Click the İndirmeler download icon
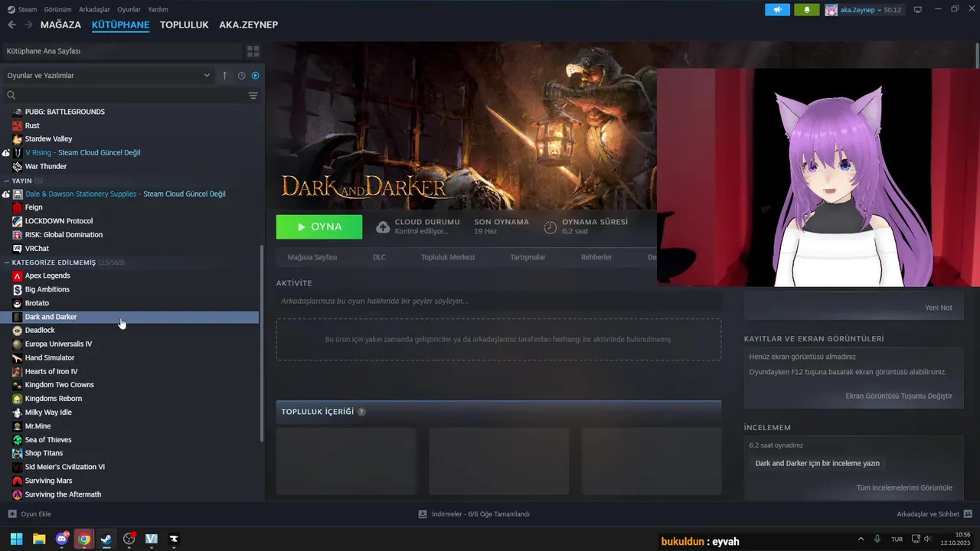 [423, 514]
